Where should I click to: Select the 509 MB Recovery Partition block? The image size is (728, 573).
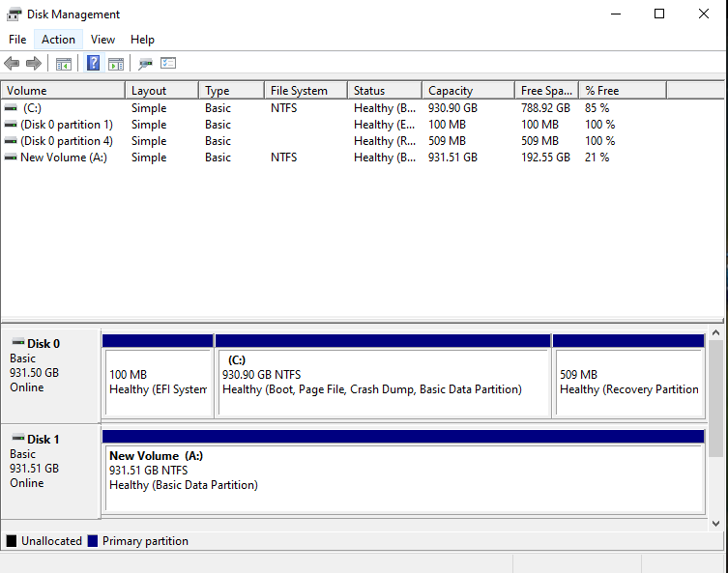pyautogui.click(x=629, y=376)
